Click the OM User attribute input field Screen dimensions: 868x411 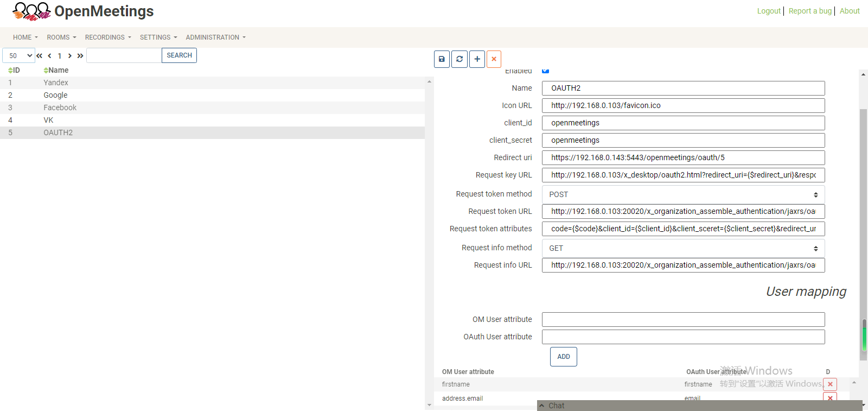[x=683, y=319]
